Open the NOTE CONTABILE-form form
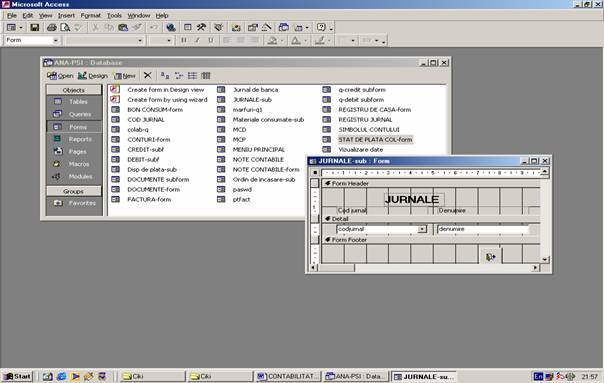This screenshot has height=383, width=604. (x=266, y=170)
